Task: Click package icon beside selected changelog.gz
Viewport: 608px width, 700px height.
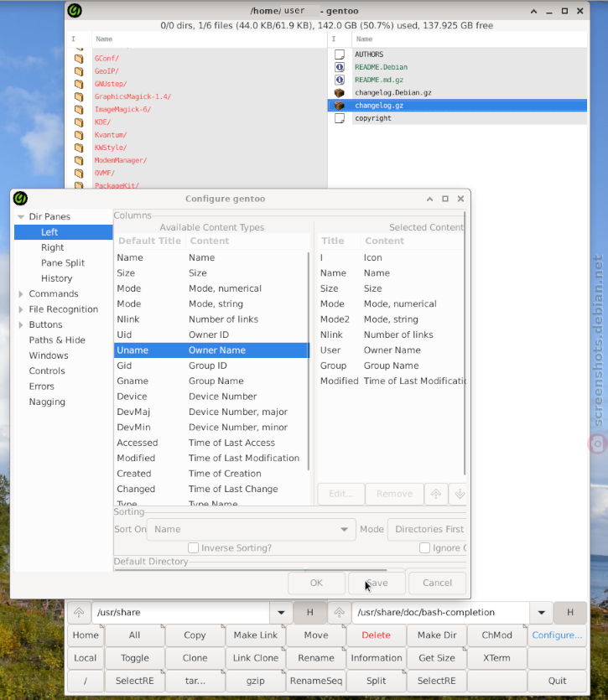Action: [340, 106]
